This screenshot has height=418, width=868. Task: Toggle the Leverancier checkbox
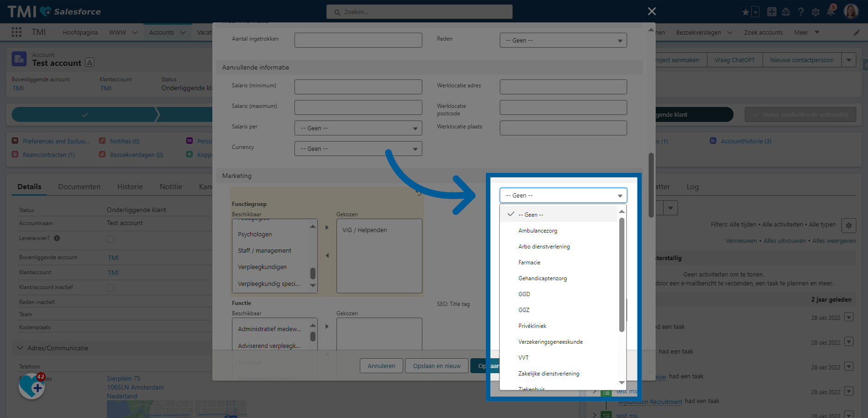click(111, 239)
